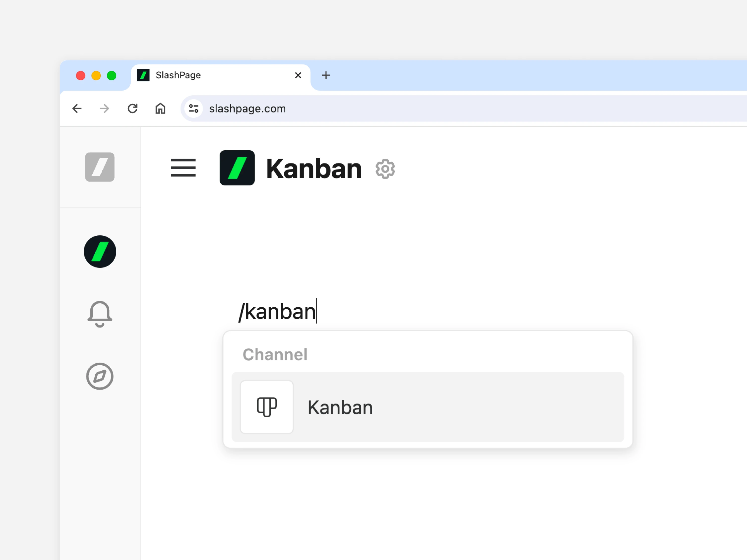This screenshot has height=560, width=747.
Task: Open the explore compass icon
Action: (x=100, y=376)
